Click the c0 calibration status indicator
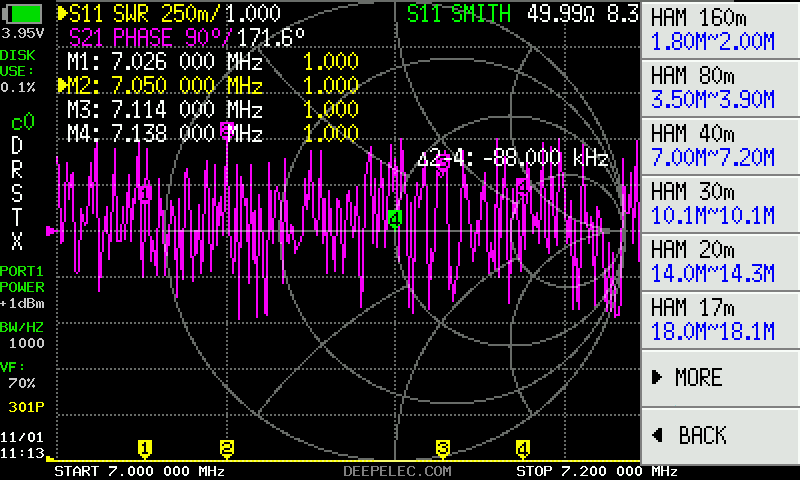800x480 pixels. [22, 122]
